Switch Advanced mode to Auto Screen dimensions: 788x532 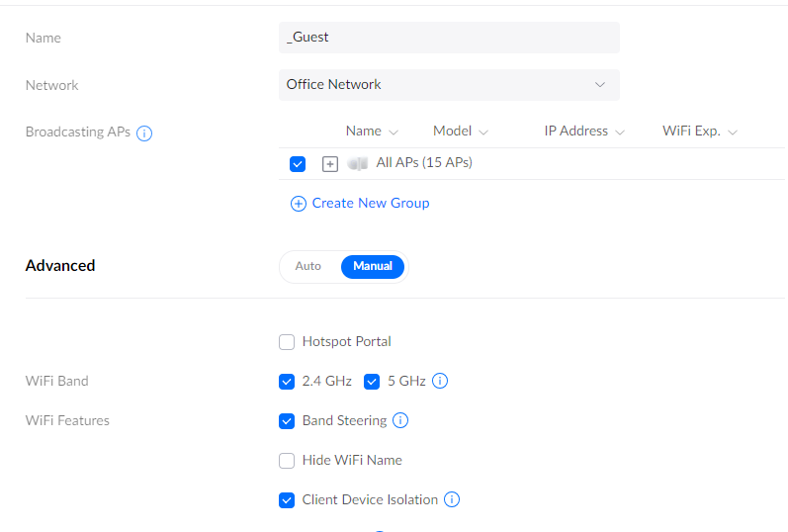pos(308,266)
